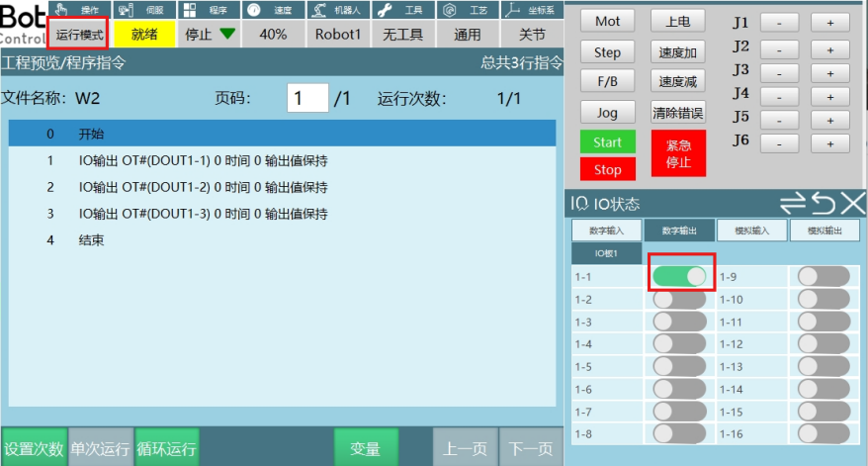Click the return arrow icon in IO状态 panel

pos(824,204)
